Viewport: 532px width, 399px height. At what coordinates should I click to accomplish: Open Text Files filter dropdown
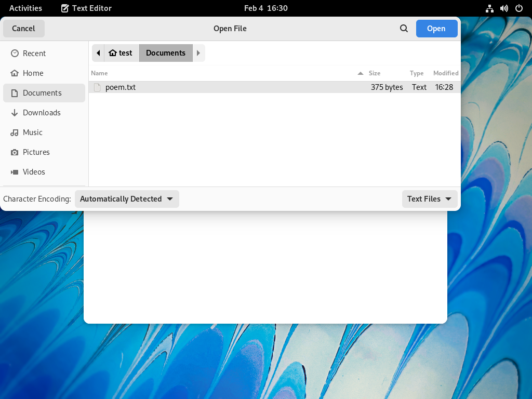430,199
